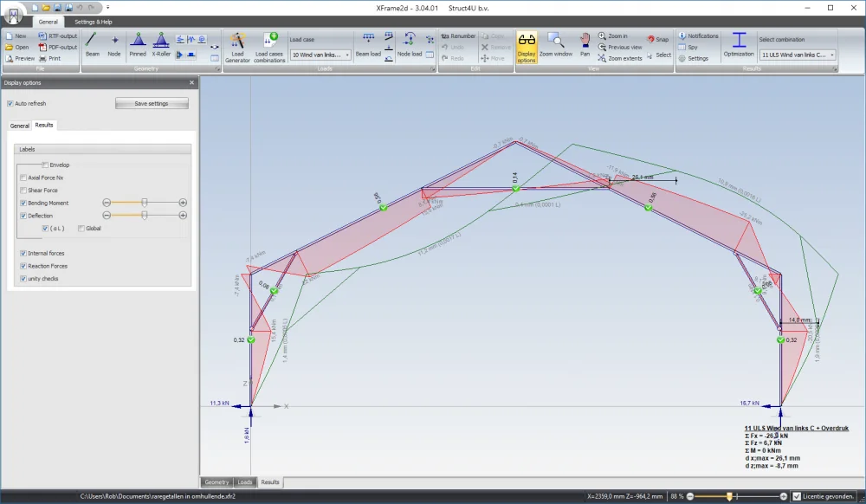Screen dimensions: 866x504
Task: Toggle the (αL) checkbox
Action: point(45,228)
